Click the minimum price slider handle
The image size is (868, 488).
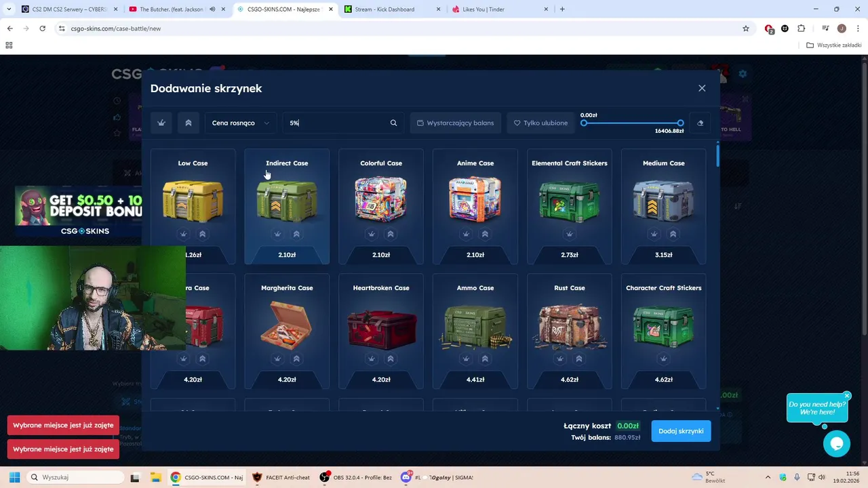(x=584, y=123)
